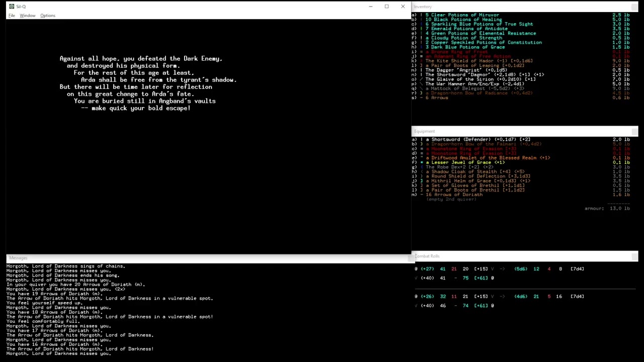Close the Inventory sub-window
Viewport: 644px width, 362px height.
[x=634, y=7]
